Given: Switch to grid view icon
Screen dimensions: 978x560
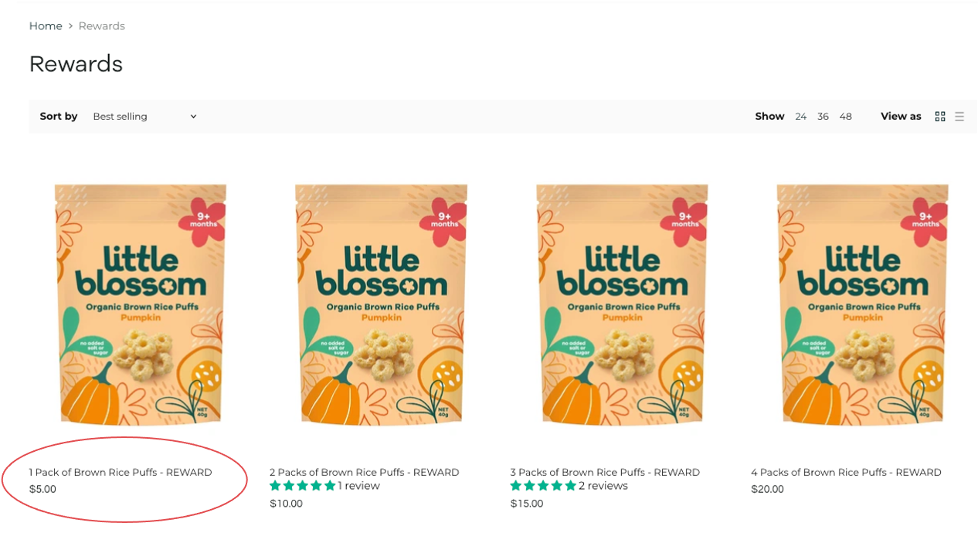Looking at the screenshot, I should (x=940, y=117).
